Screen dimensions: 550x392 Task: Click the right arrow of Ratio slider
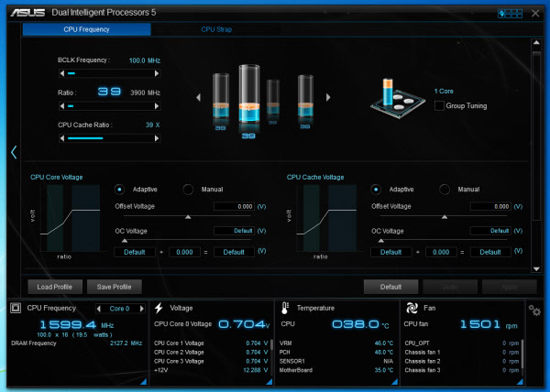coord(157,106)
